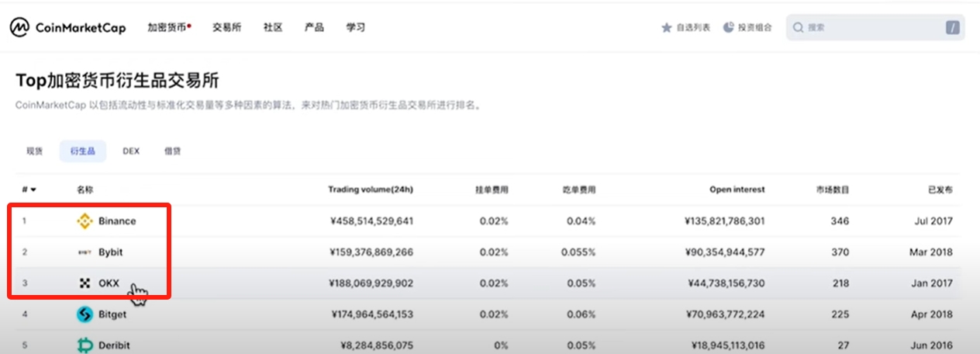Click Bybit open interest ¥90,354,944,577
Viewport: 980px width, 354px height.
(725, 252)
